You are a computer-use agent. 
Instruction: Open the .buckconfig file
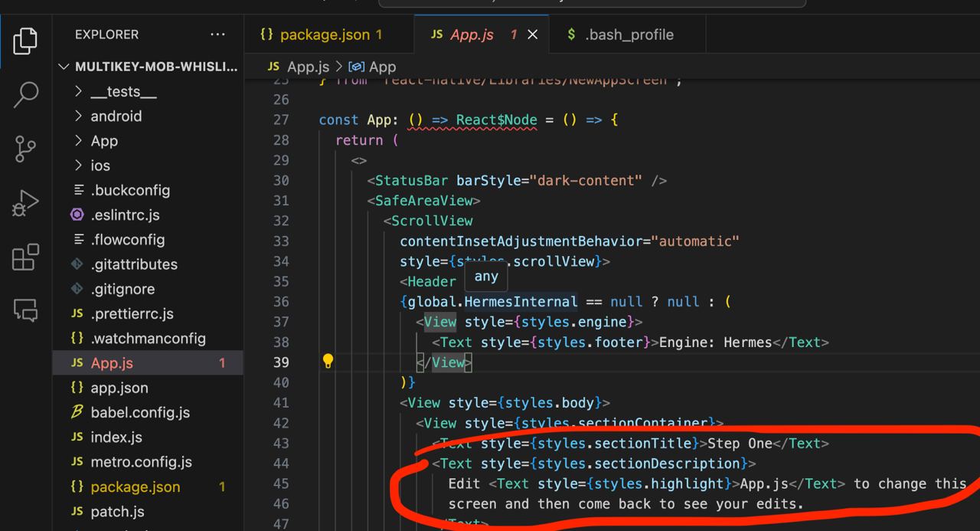coord(148,190)
